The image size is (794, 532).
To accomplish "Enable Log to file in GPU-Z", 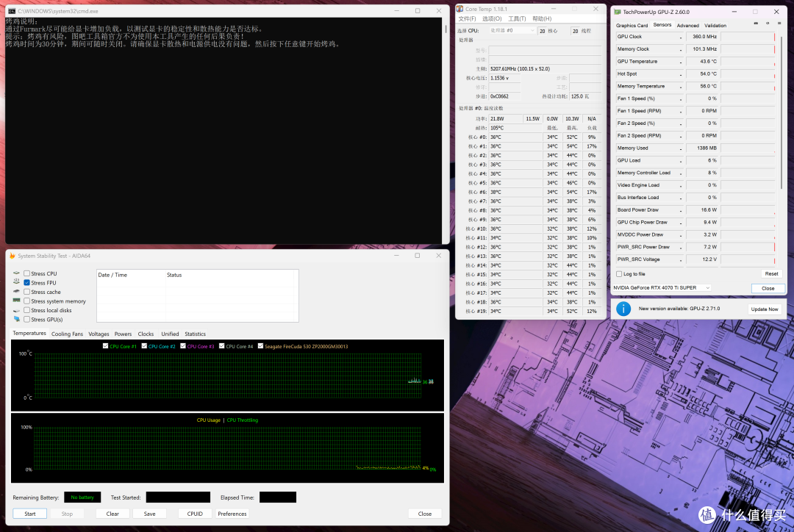I will [619, 274].
